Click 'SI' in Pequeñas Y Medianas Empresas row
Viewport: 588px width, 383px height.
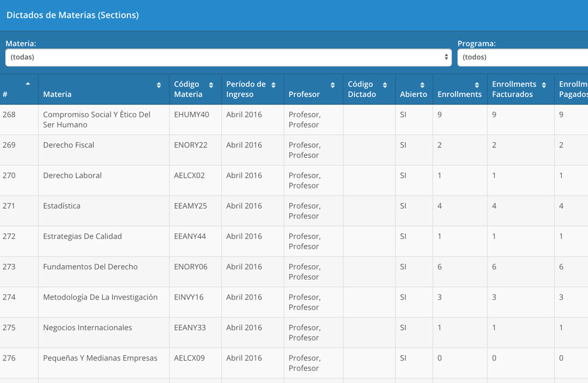[x=403, y=358]
